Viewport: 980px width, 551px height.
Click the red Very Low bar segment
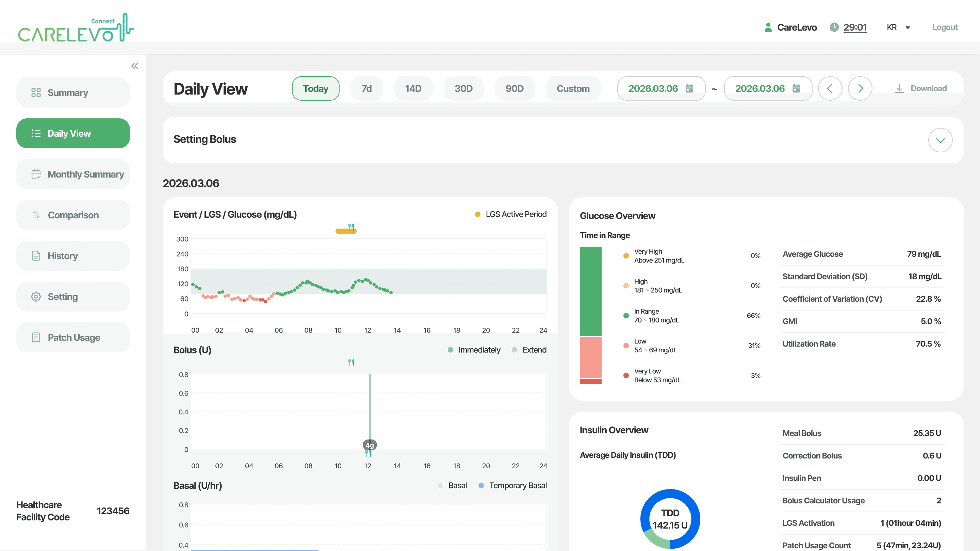click(x=590, y=381)
